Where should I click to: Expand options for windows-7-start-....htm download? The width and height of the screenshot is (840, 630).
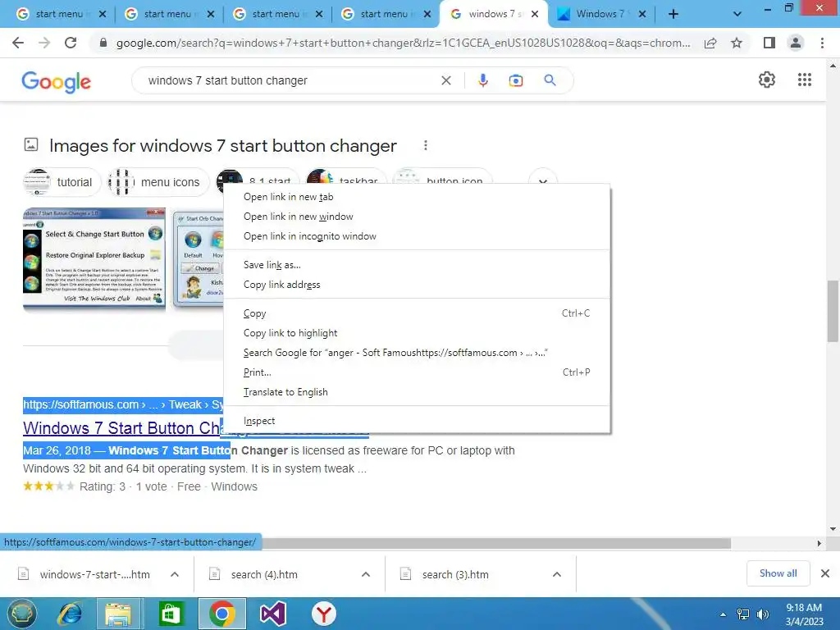pyautogui.click(x=175, y=574)
